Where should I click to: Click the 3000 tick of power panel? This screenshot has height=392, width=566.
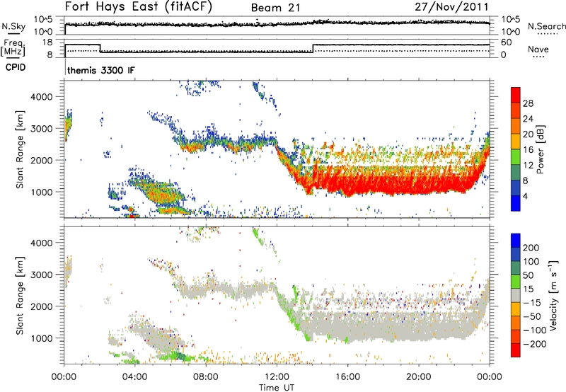click(x=41, y=129)
